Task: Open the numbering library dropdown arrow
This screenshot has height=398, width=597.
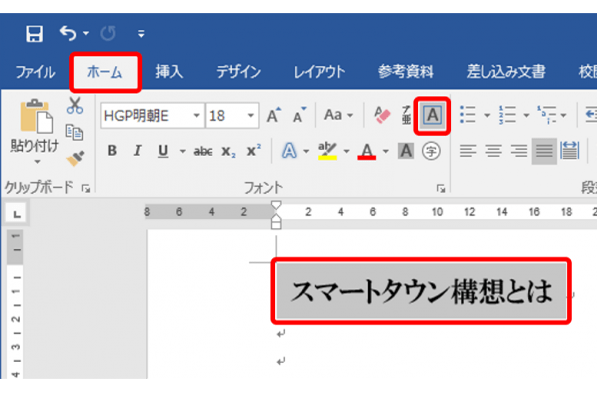Action: [526, 115]
